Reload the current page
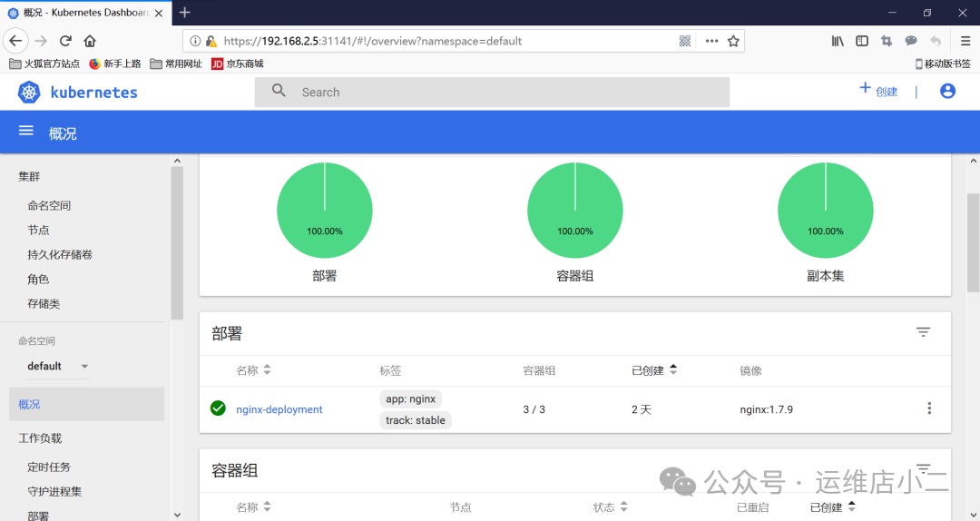The image size is (980, 521). pyautogui.click(x=65, y=41)
